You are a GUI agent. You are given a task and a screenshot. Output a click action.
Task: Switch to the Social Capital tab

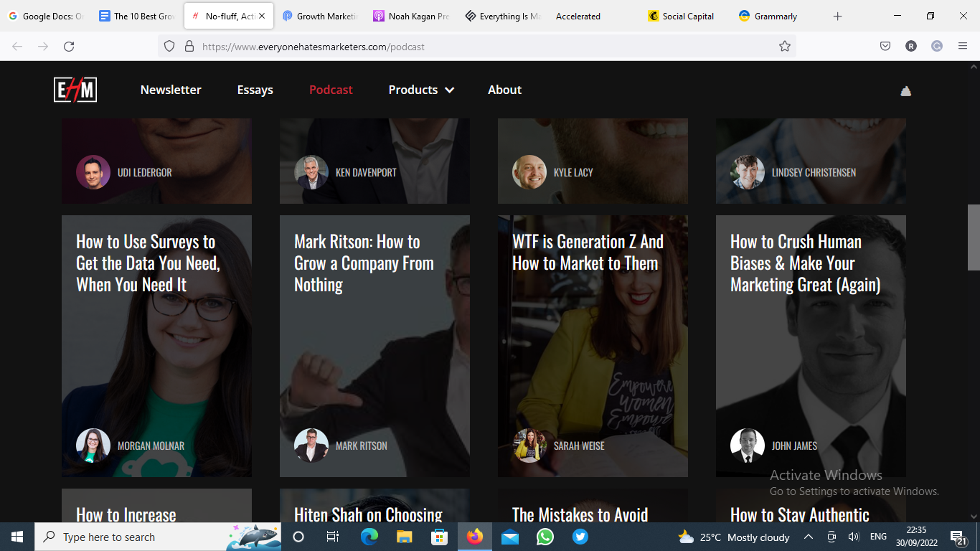(685, 16)
